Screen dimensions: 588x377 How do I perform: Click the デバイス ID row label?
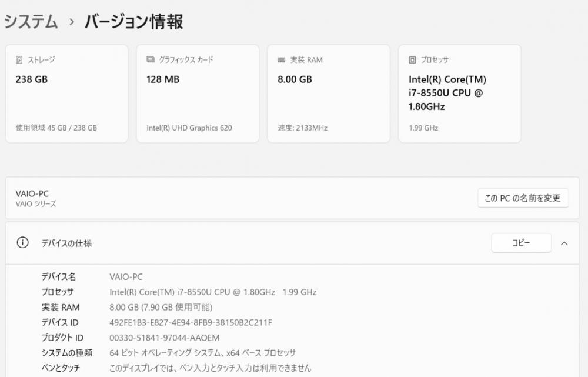[x=60, y=323]
